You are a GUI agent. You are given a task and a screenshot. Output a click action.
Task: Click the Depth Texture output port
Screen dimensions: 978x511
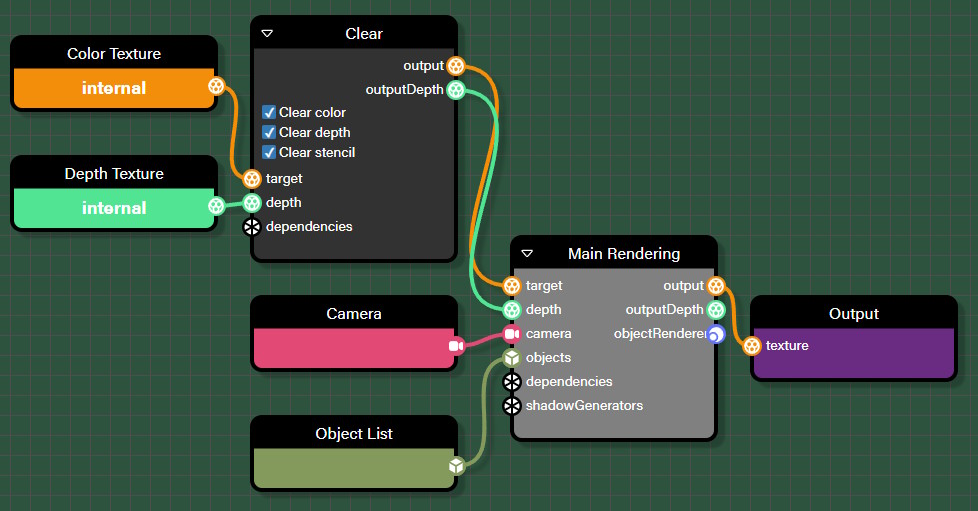tap(216, 207)
